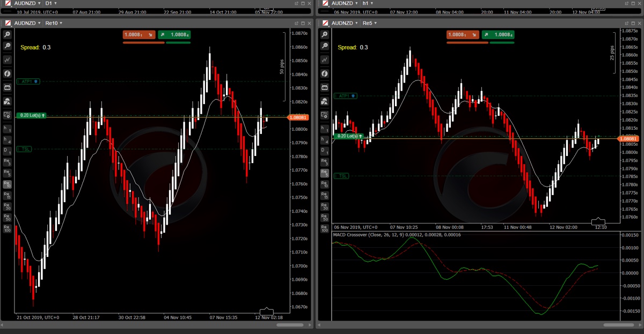Viewport: 644px width, 334px height.
Task: Open D1 timeframe dropdown in top-left chart
Action: tap(50, 3)
